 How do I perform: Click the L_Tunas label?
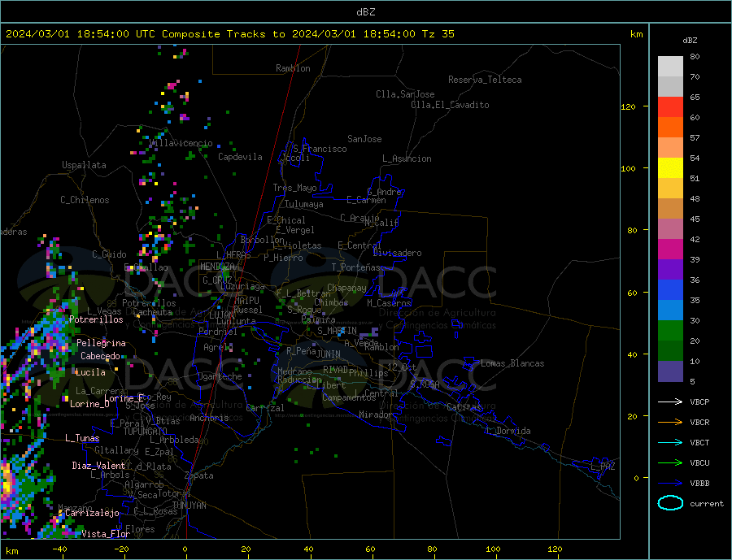coord(82,438)
